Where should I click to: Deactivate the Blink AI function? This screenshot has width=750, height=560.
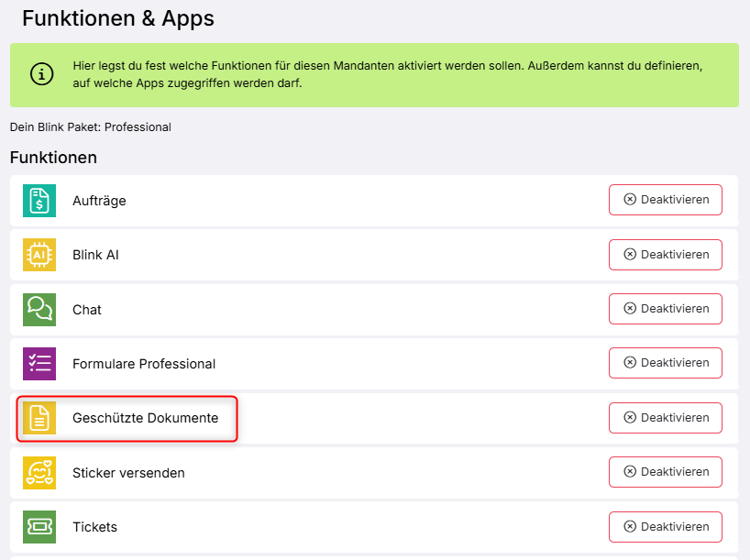pos(665,255)
